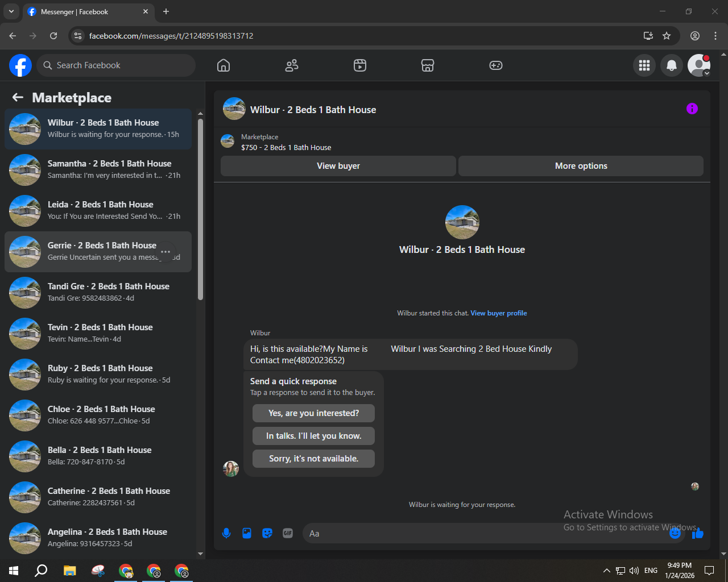Choose a sticker with the sticker icon

point(267,533)
